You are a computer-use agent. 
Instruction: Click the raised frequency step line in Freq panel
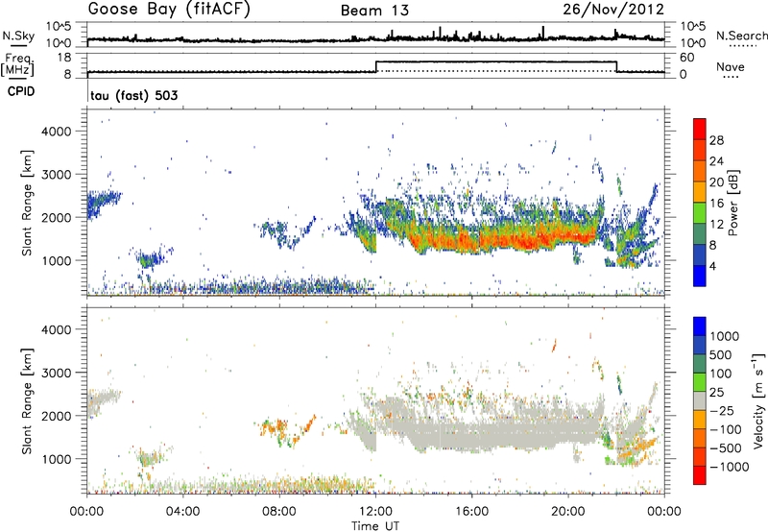[495, 61]
